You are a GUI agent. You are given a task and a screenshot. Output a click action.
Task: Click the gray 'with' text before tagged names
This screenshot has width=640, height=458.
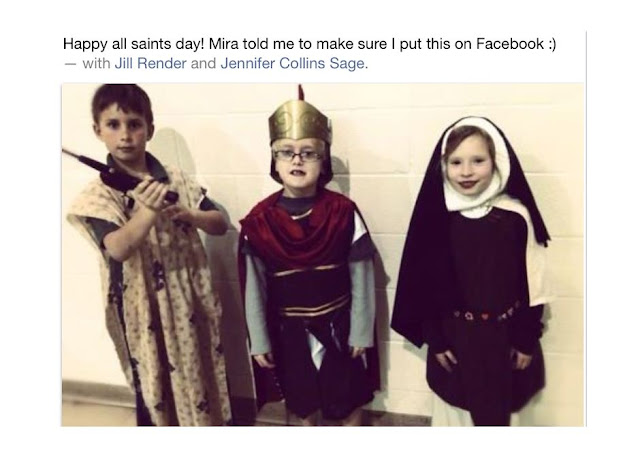point(96,63)
